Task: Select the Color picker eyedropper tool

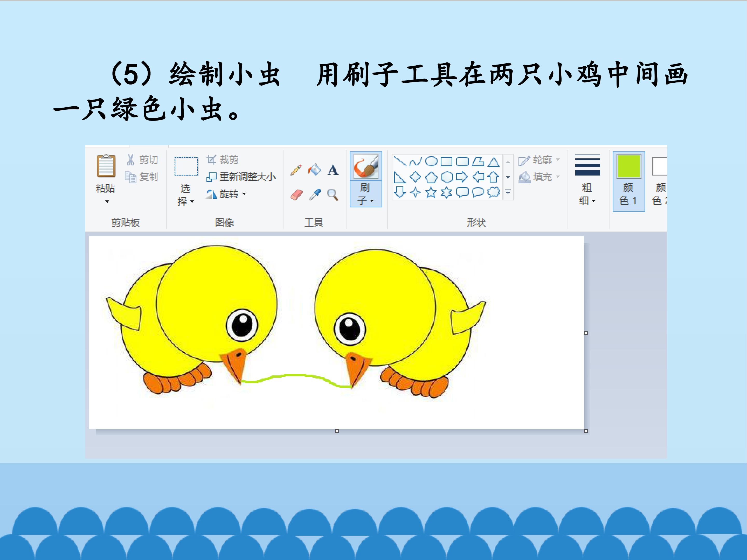Action: [x=315, y=195]
